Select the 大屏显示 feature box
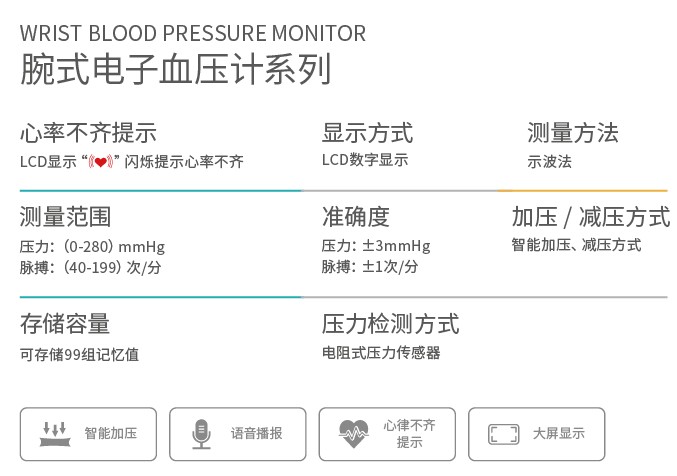 pyautogui.click(x=536, y=434)
